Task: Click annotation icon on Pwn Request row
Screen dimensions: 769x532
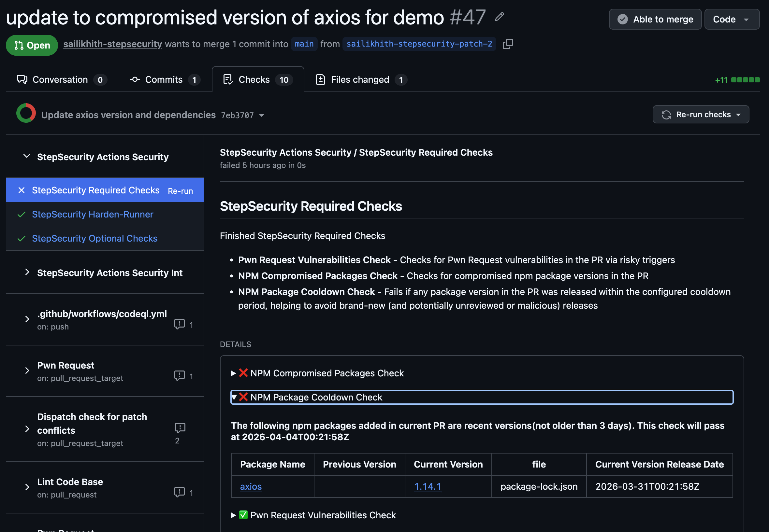Action: 180,376
